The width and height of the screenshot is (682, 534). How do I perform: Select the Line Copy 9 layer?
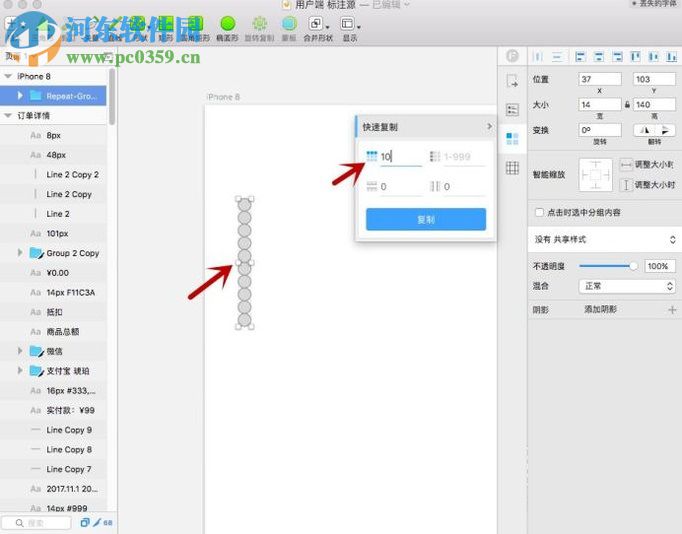coord(53,430)
